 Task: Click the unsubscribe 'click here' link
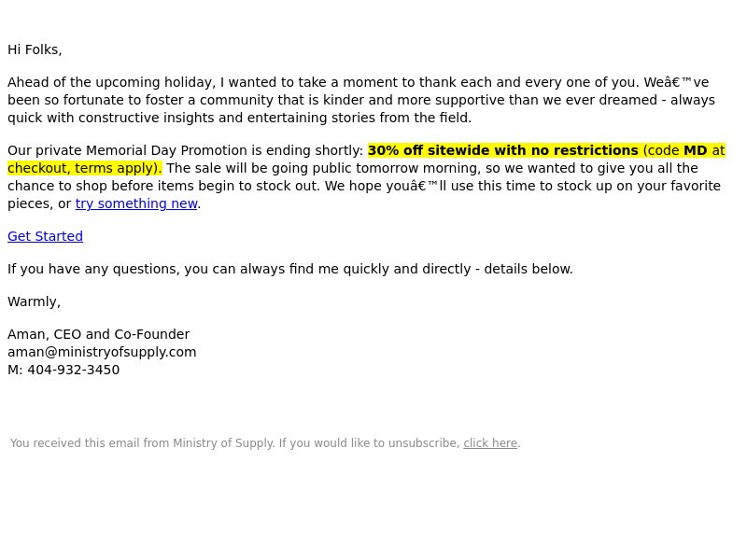click(x=490, y=442)
